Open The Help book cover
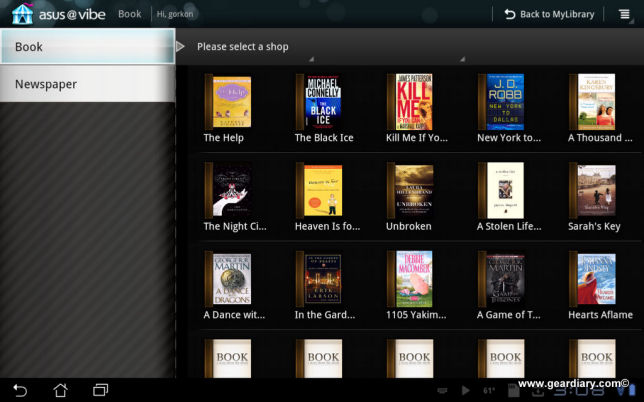644x402 pixels. pos(228,102)
